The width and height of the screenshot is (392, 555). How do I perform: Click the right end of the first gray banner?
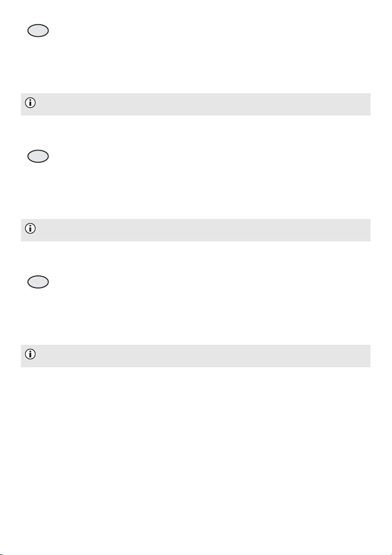coord(361,104)
